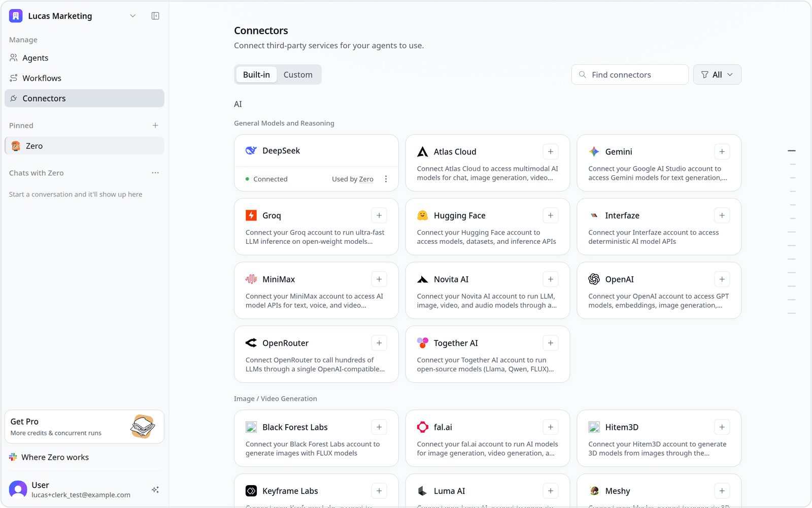Screen dimensions: 812x508
Task: Add the Hugging Face connector
Action: [x=551, y=215]
